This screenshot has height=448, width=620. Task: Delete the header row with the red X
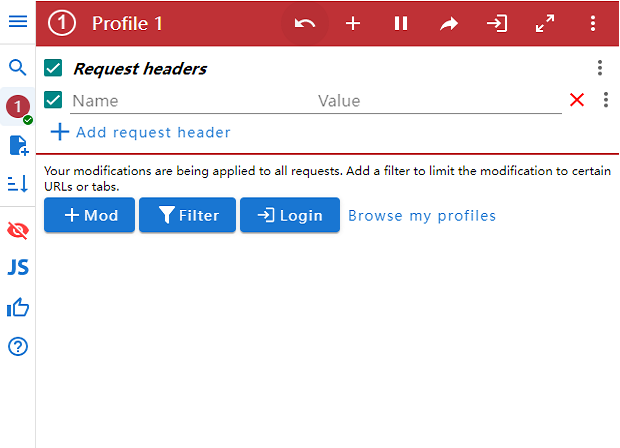[x=577, y=100]
